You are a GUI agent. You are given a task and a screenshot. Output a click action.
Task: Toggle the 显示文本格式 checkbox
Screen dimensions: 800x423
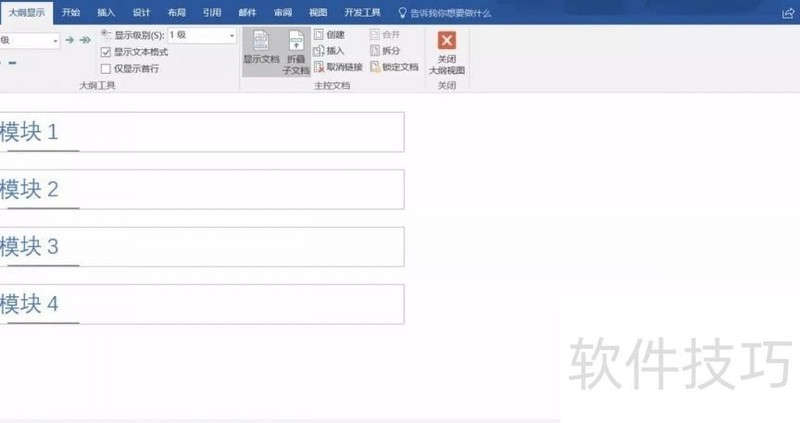pyautogui.click(x=106, y=52)
